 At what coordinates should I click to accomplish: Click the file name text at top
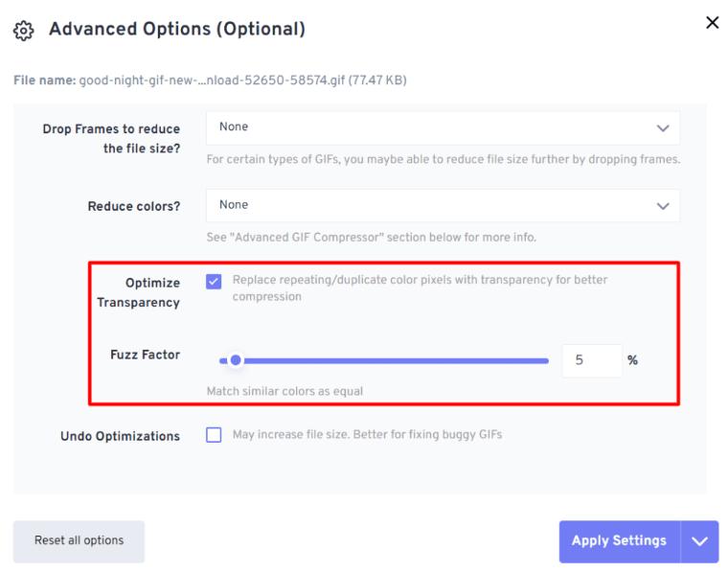tap(210, 80)
